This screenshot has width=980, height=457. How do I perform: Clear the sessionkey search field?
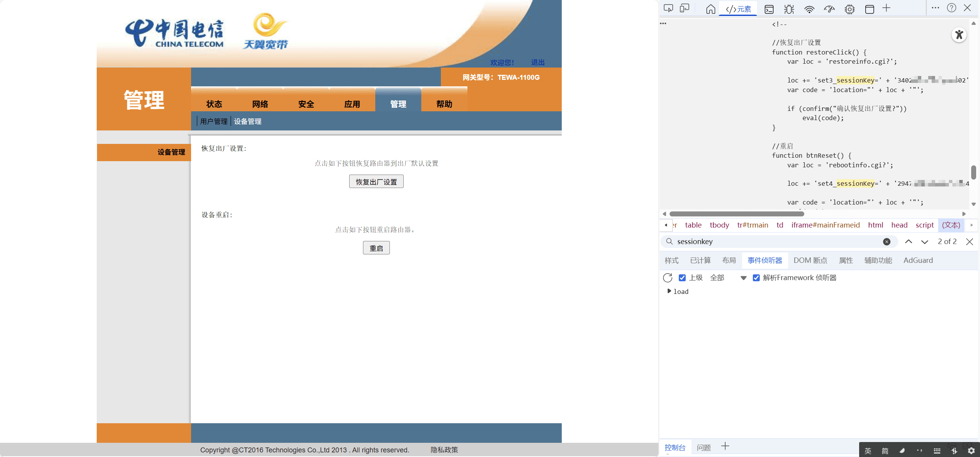click(x=886, y=242)
